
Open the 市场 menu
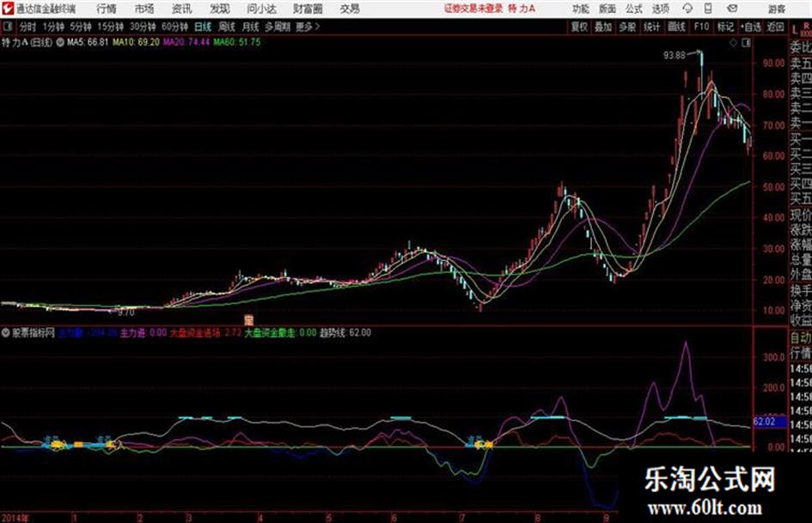pyautogui.click(x=144, y=9)
